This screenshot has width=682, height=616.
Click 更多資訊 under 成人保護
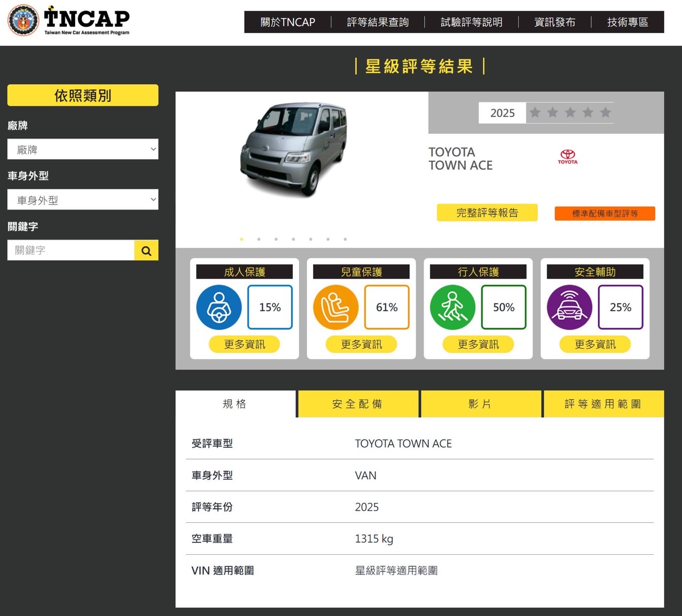click(244, 344)
